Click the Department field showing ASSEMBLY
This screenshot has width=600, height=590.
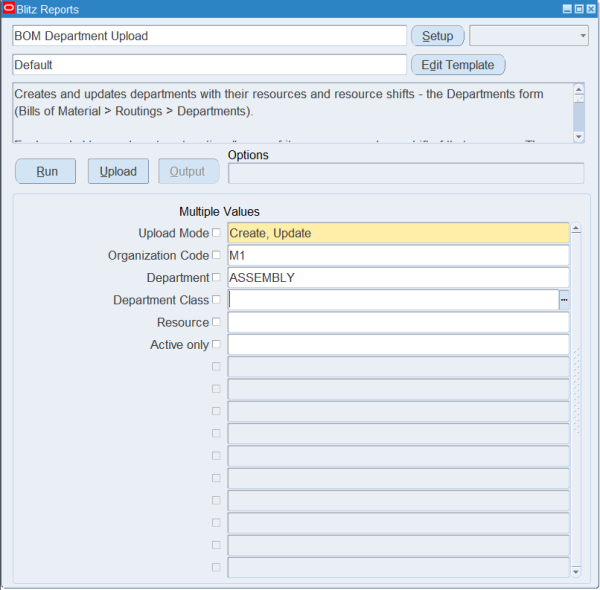pyautogui.click(x=398, y=277)
